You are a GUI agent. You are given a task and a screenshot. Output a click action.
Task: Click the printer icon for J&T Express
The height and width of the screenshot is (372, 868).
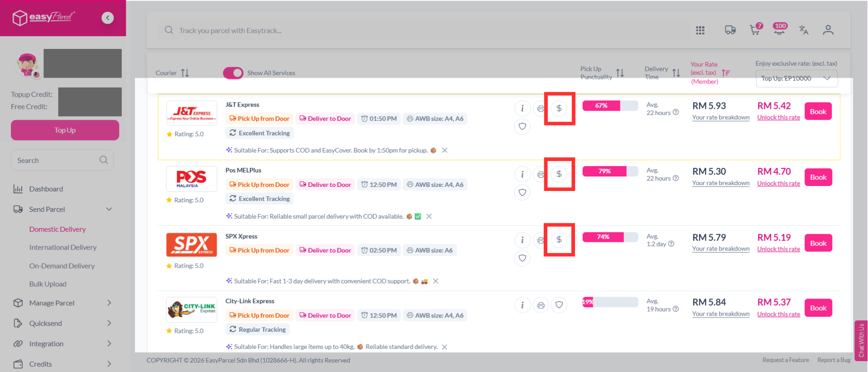[540, 108]
